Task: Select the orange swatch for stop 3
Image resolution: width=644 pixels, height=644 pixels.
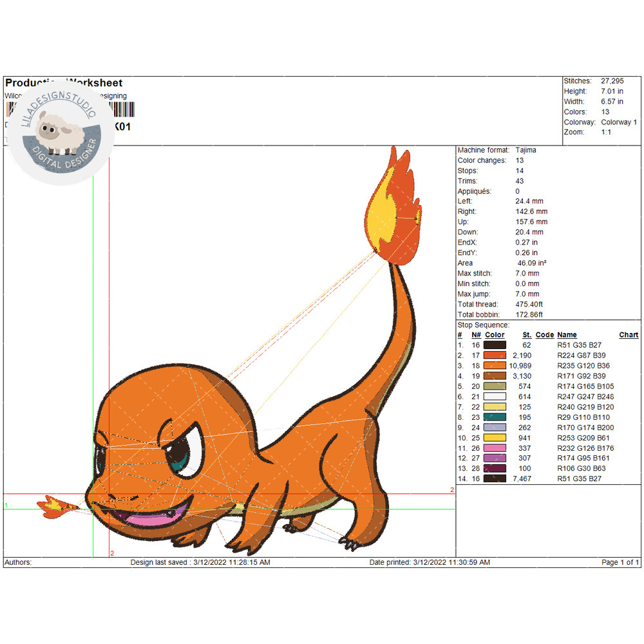Action: click(x=495, y=366)
